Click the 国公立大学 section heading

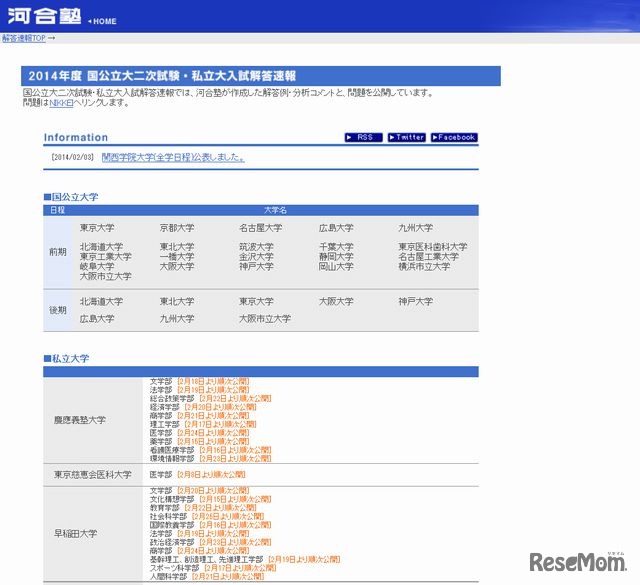point(71,197)
